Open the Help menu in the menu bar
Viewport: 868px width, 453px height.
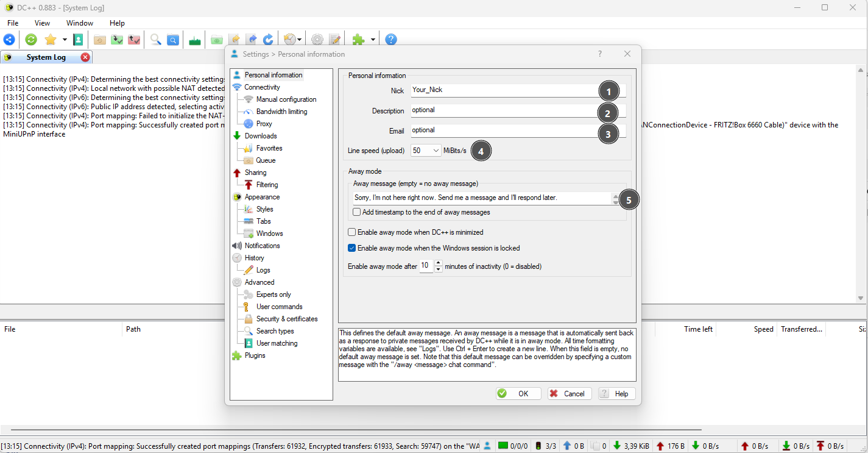point(117,23)
